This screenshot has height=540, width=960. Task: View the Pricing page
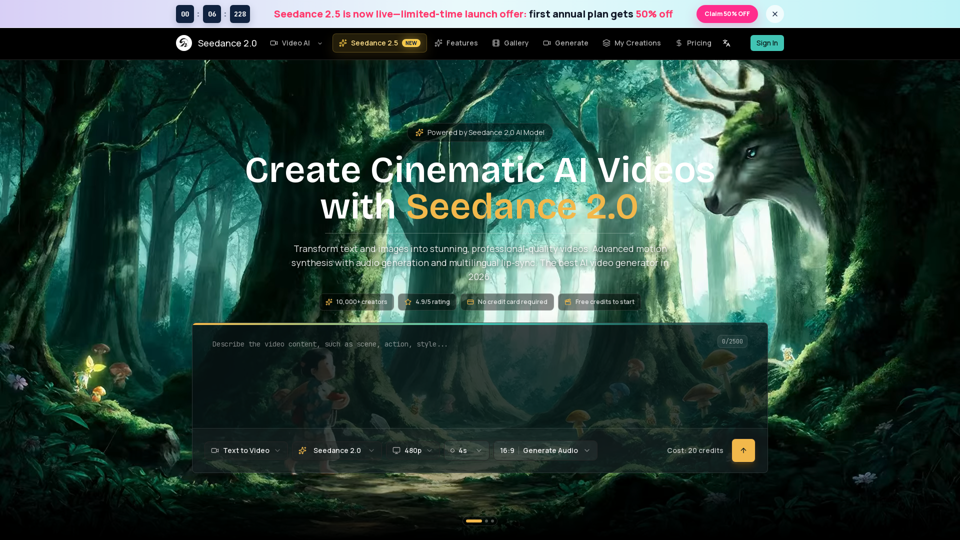(x=693, y=43)
